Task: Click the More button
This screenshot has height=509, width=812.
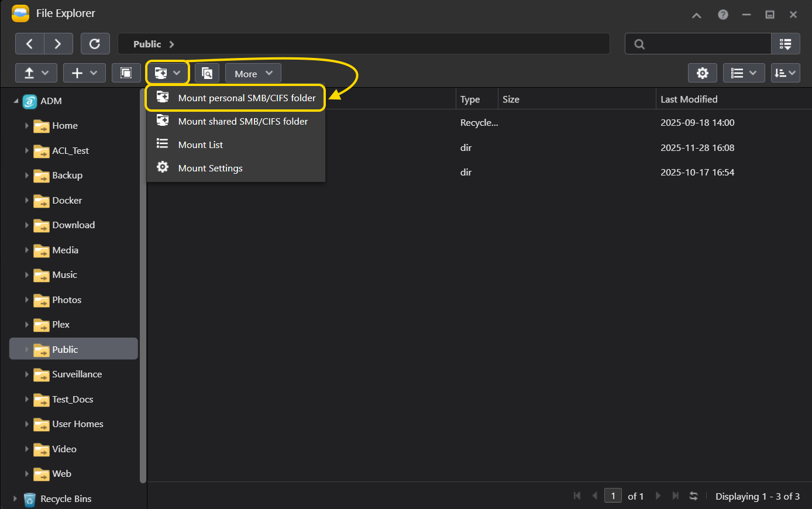Action: point(253,74)
